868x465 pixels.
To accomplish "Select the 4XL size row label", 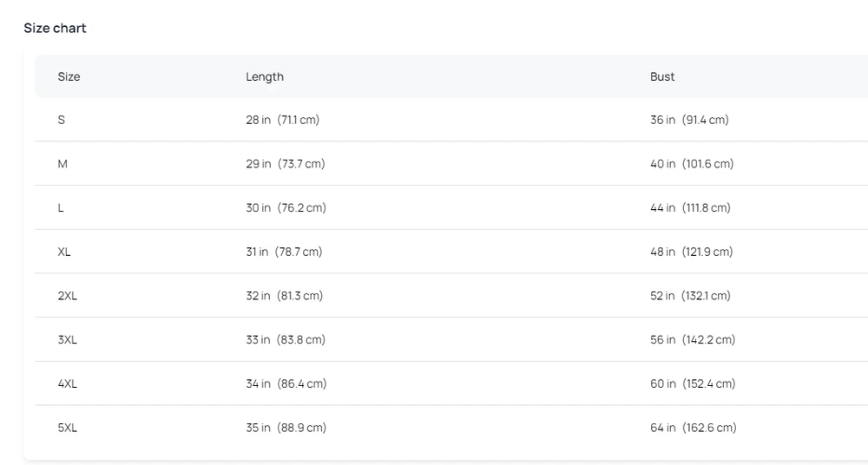I will (x=68, y=383).
